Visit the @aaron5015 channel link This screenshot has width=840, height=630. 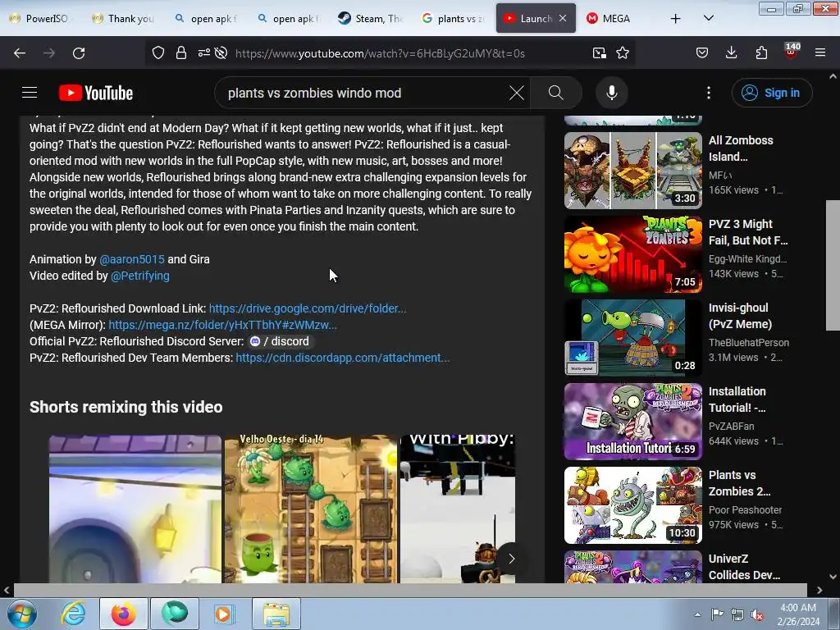132,259
